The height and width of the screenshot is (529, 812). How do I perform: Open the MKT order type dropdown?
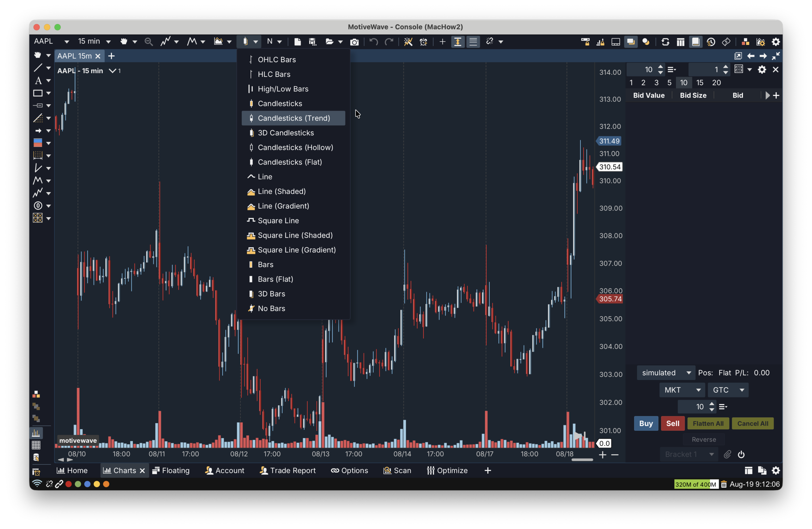[x=682, y=390]
